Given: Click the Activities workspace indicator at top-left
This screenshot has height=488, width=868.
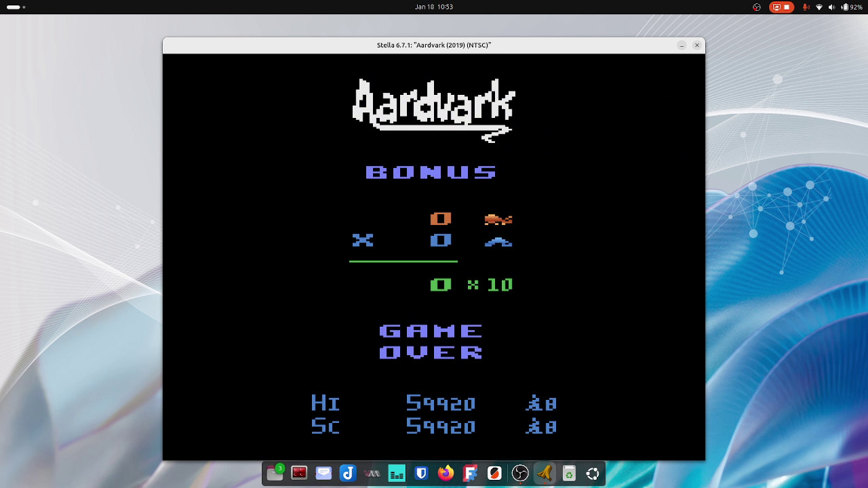Looking at the screenshot, I should (x=16, y=7).
